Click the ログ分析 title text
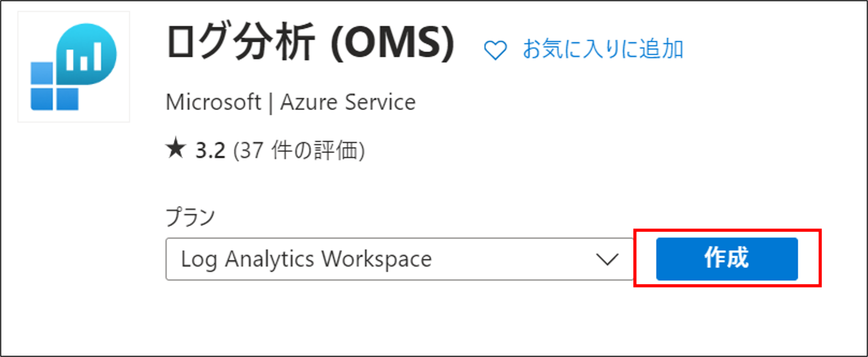The width and height of the screenshot is (868, 357). [x=241, y=42]
